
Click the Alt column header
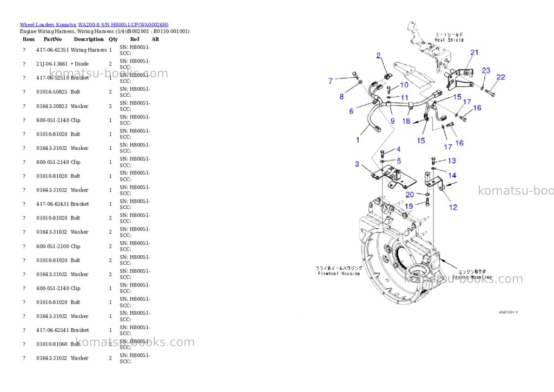(155, 39)
